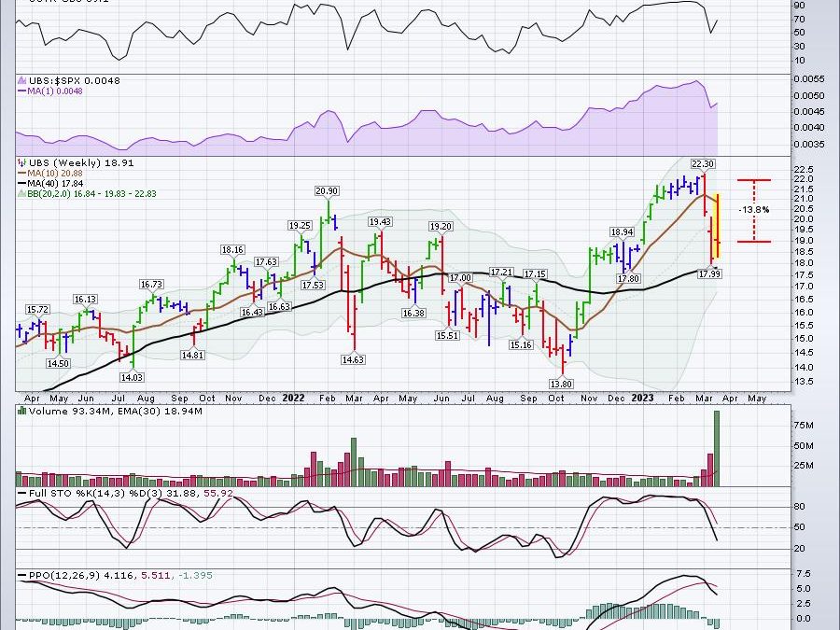Click the 17.63 price label
Viewport: 840px width, 630px height.
[266, 262]
